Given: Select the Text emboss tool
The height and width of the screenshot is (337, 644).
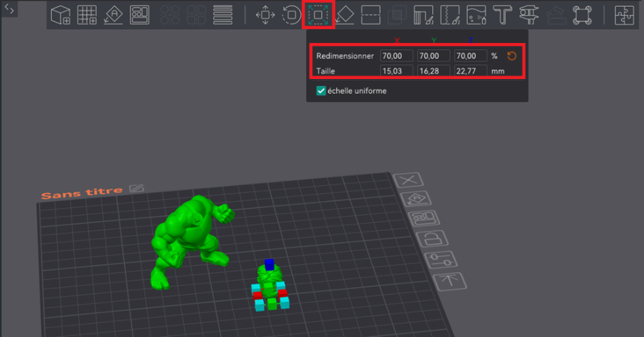Looking at the screenshot, I should click(x=502, y=15).
